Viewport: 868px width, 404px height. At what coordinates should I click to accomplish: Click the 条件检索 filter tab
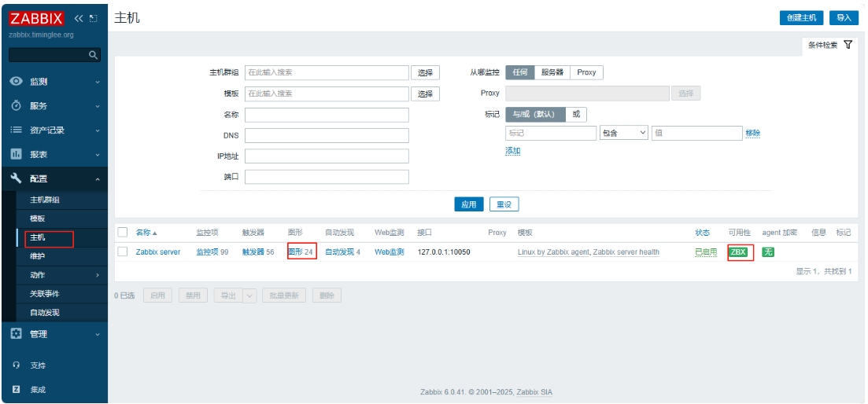(829, 46)
